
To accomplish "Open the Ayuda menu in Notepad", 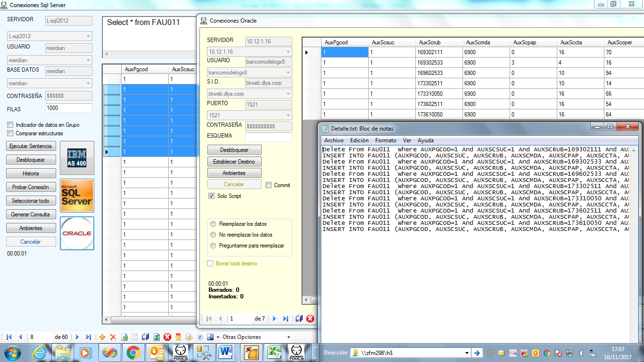I will (x=426, y=140).
